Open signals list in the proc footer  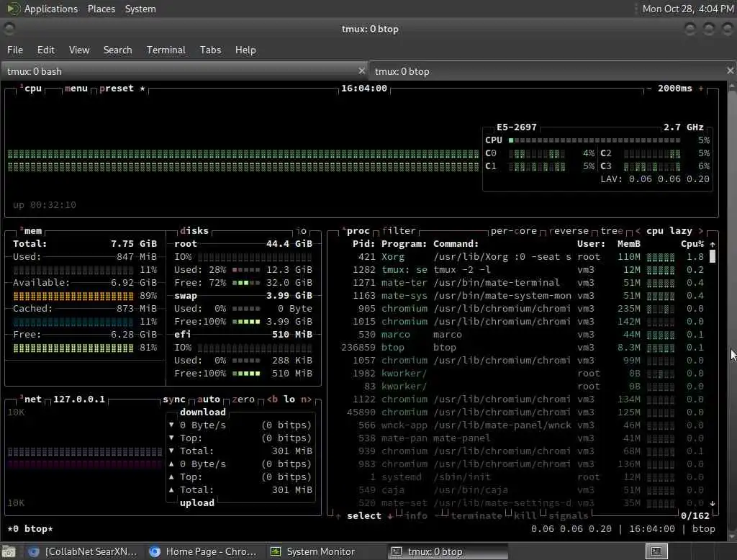point(569,516)
